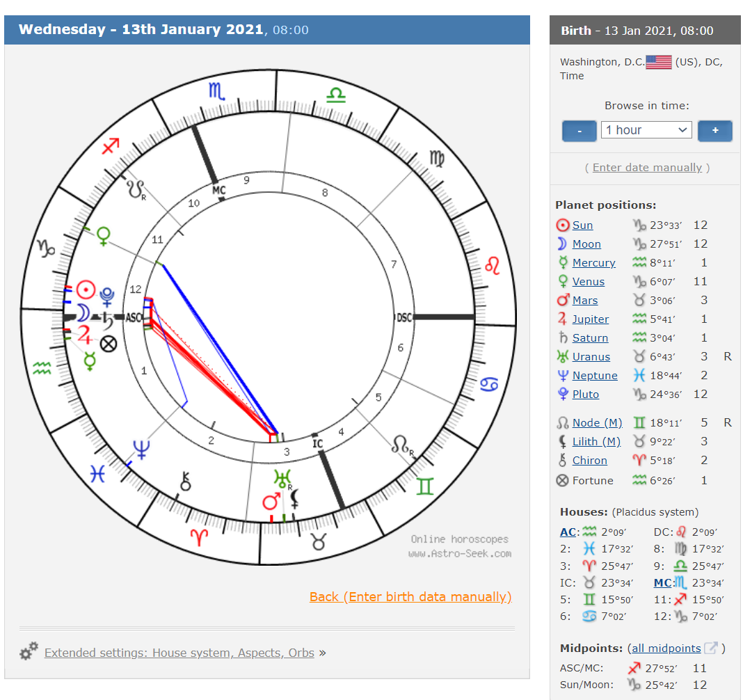
Task: Open the Mercury planet link
Action: tap(593, 262)
